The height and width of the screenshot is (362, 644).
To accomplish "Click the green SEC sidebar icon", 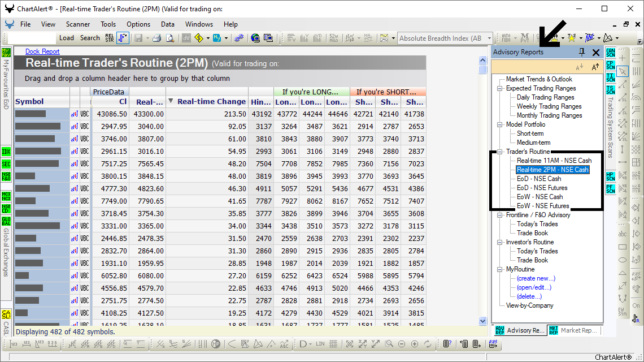I will tap(6, 164).
